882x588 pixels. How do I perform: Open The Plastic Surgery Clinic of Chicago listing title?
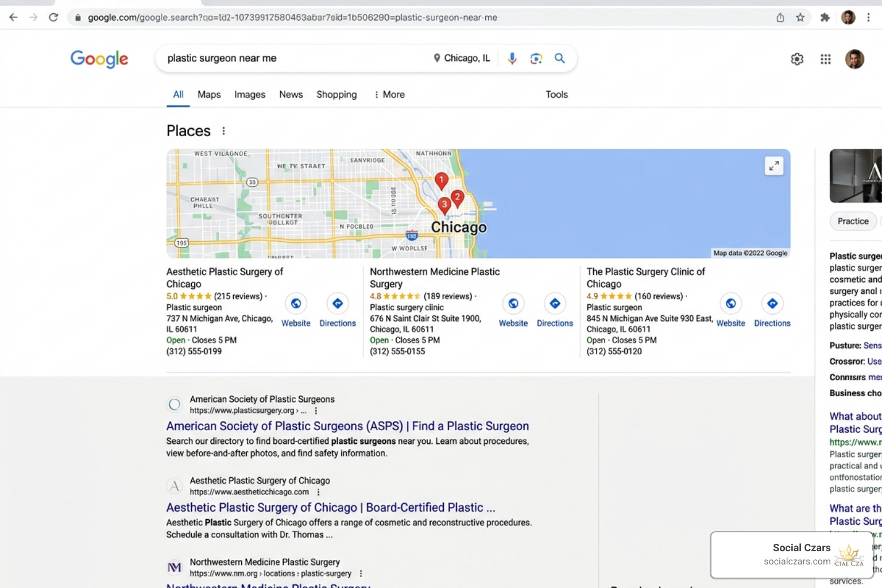coord(645,278)
